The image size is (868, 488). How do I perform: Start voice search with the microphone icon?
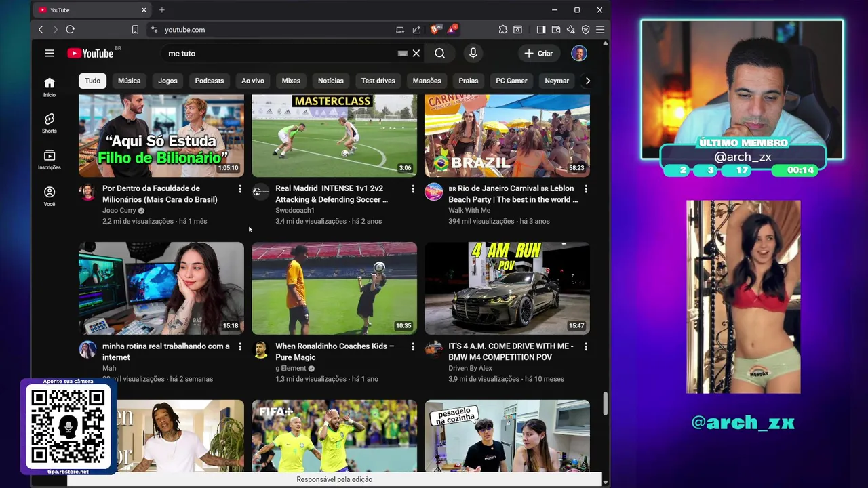[473, 53]
